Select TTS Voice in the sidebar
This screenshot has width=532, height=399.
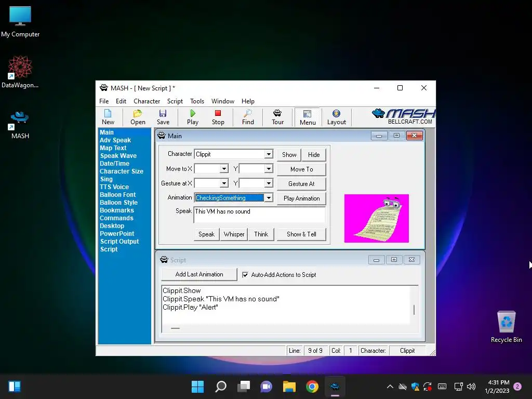pos(114,187)
